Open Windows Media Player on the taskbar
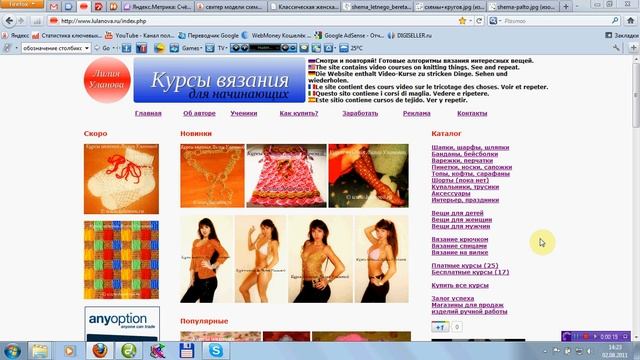 pos(69,351)
